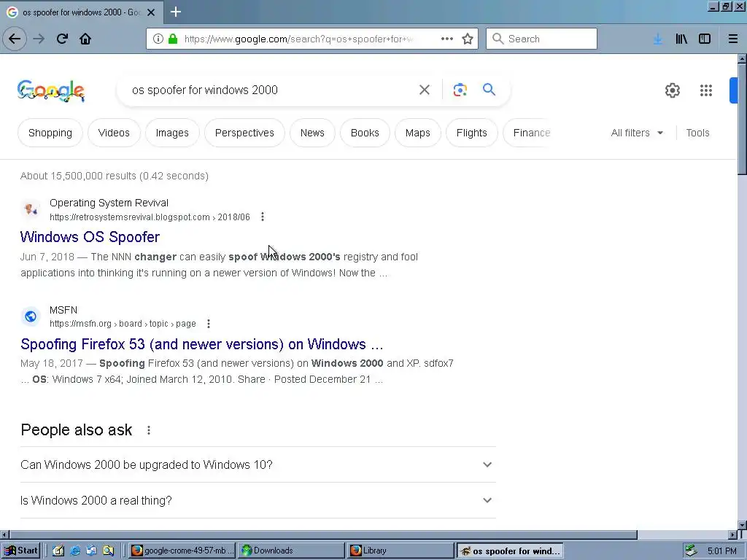Click the Firefox toolbar Search box
Image resolution: width=747 pixels, height=560 pixels.
(x=542, y=39)
